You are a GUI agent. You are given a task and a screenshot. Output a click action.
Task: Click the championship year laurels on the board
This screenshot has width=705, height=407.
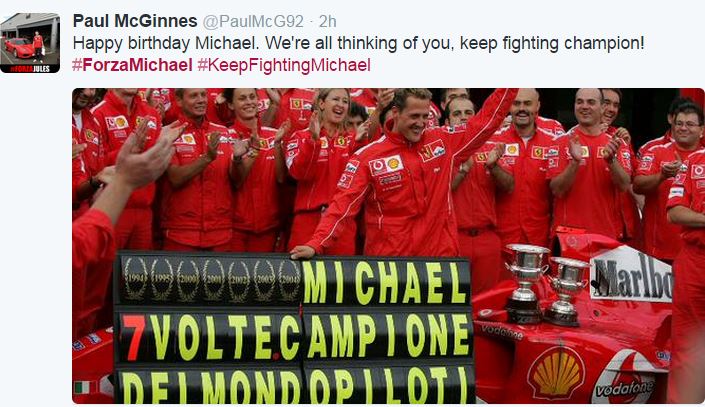coord(211,280)
